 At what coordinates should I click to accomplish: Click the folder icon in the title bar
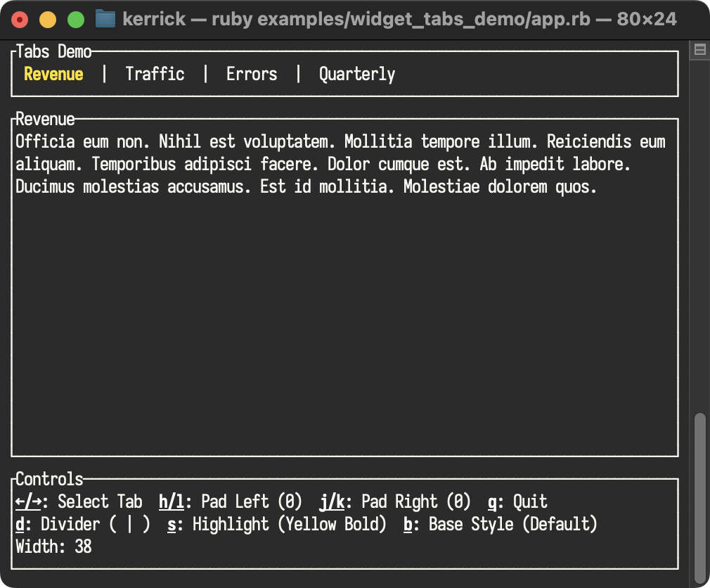(x=105, y=19)
